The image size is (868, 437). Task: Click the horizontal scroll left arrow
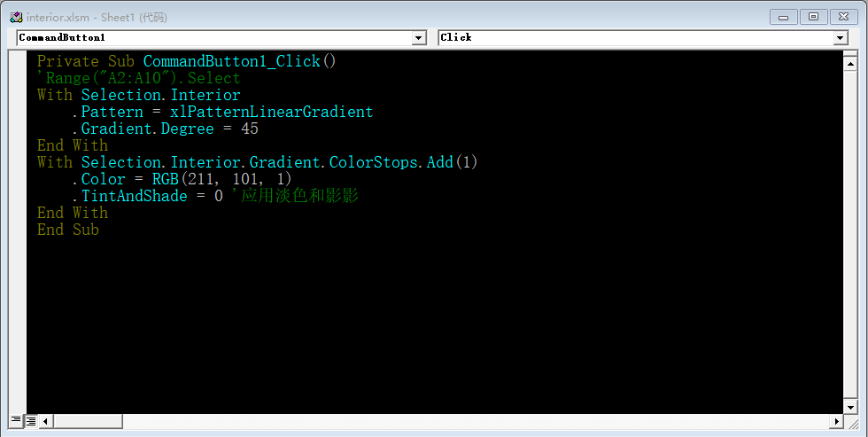click(x=45, y=421)
